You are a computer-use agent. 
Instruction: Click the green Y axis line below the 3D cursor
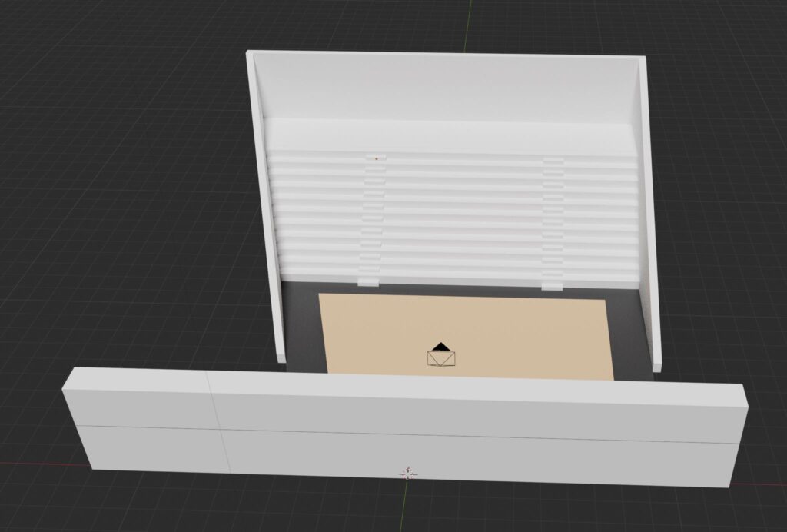[409, 507]
